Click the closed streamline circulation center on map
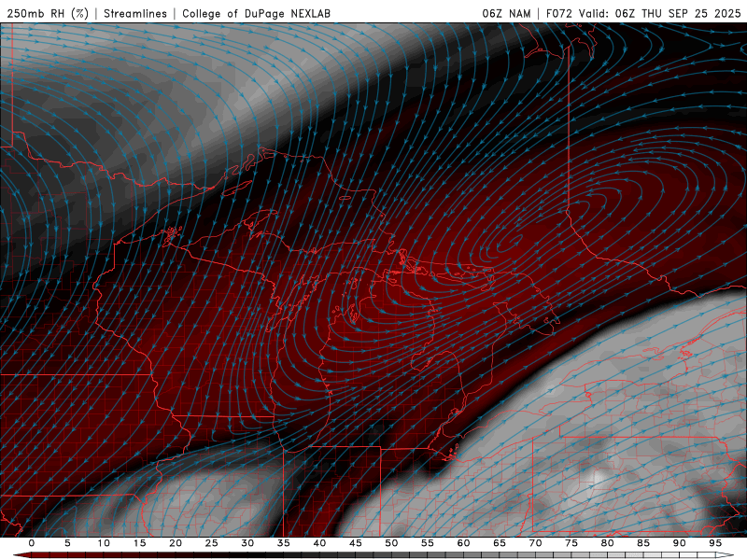Screen dimensions: 747x560 pyautogui.click(x=512, y=241)
